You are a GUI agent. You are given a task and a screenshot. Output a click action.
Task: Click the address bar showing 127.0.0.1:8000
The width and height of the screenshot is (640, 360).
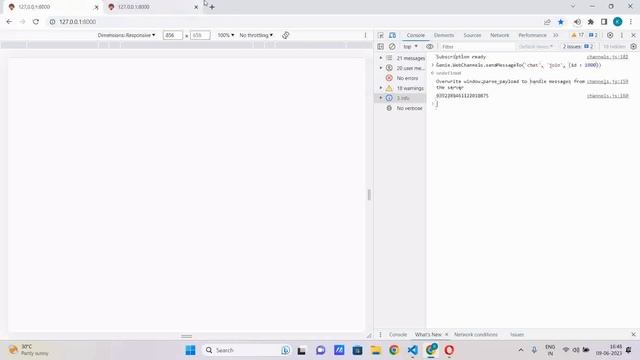294,22
